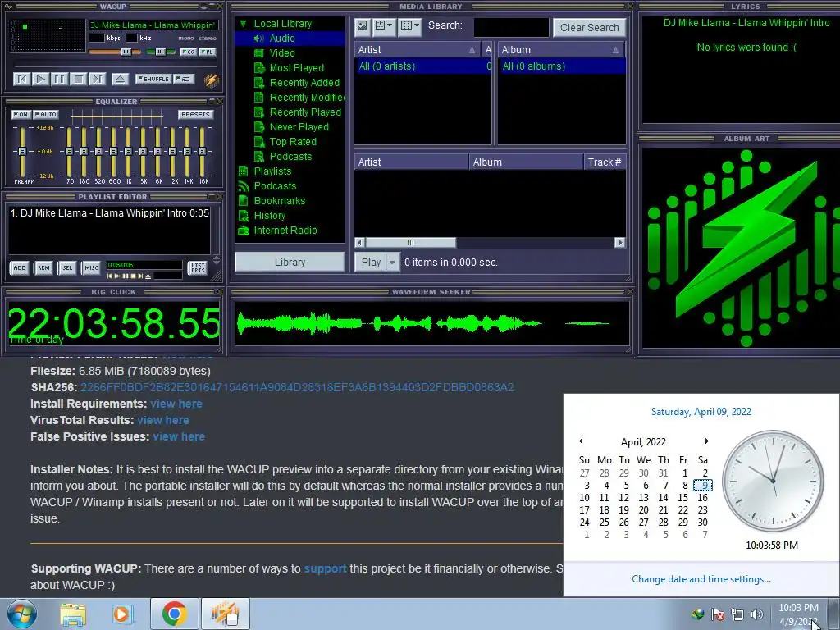Open the Recently Added view
840x630 pixels.
point(304,83)
